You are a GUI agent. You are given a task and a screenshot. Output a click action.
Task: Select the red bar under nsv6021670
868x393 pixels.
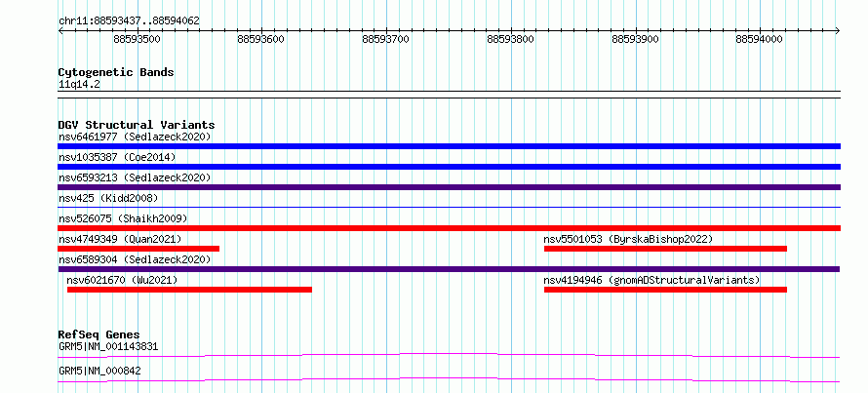click(x=189, y=290)
